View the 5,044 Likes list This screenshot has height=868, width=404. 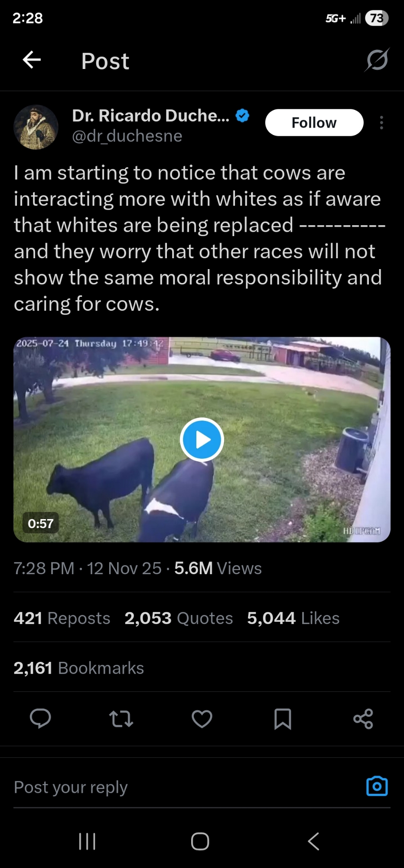(x=293, y=618)
